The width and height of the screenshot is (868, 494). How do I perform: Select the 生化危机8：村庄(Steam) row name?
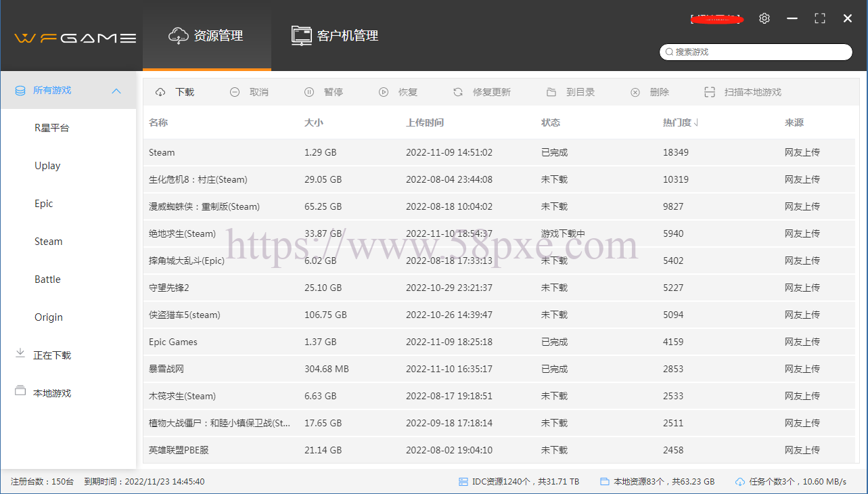198,179
